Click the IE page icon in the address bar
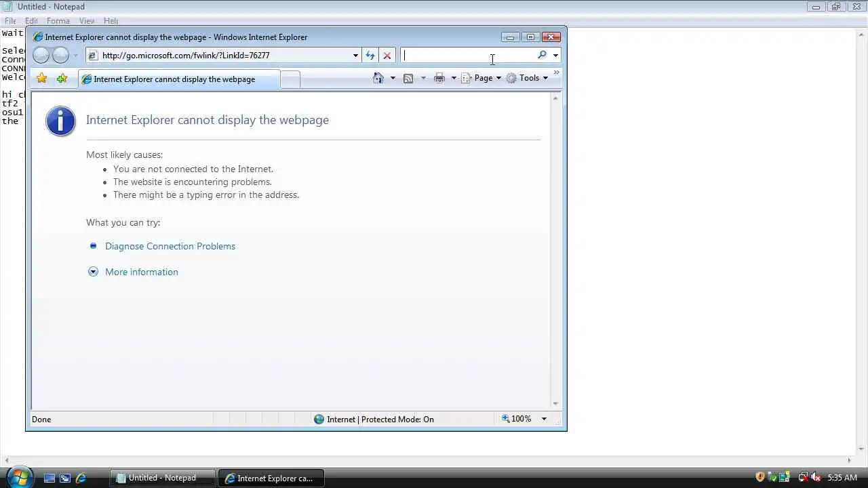 click(x=93, y=56)
